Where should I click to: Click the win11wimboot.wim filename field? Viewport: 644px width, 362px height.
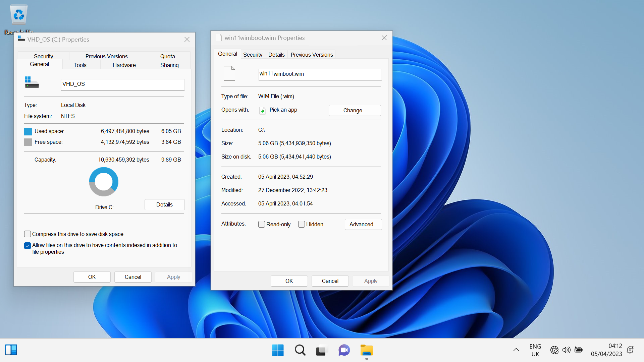tap(320, 74)
